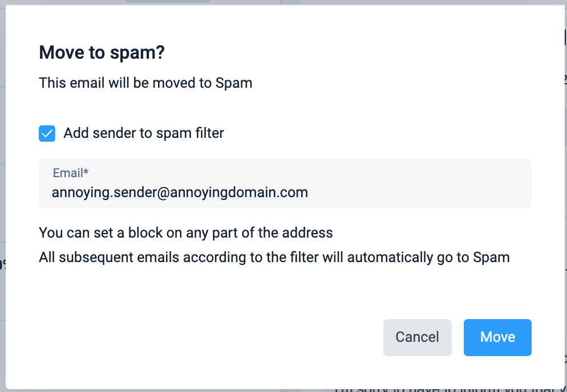Click 'This email will be moved to Spam' text

145,83
